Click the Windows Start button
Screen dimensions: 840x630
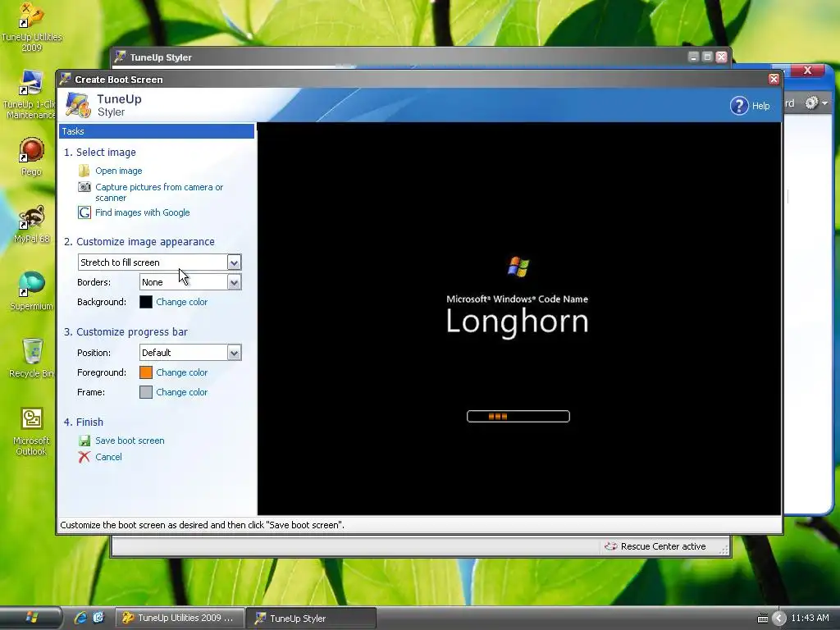pyautogui.click(x=31, y=618)
